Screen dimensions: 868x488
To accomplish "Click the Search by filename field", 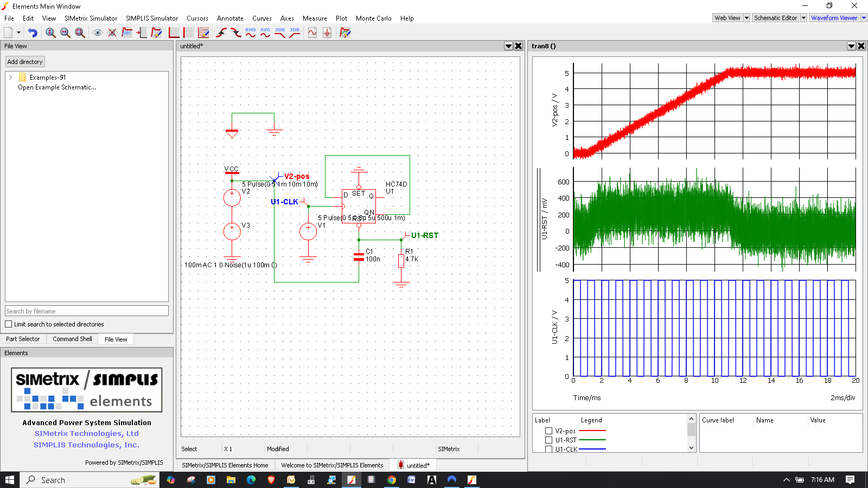I will [x=87, y=311].
